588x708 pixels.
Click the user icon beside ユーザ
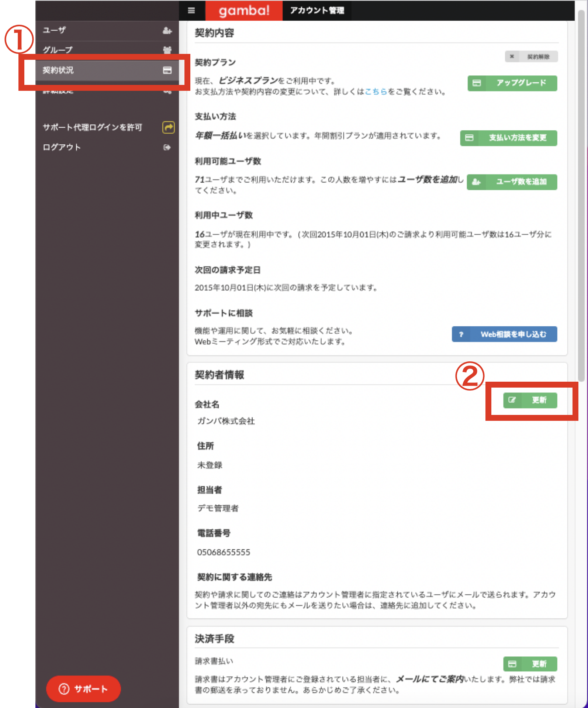tap(167, 30)
